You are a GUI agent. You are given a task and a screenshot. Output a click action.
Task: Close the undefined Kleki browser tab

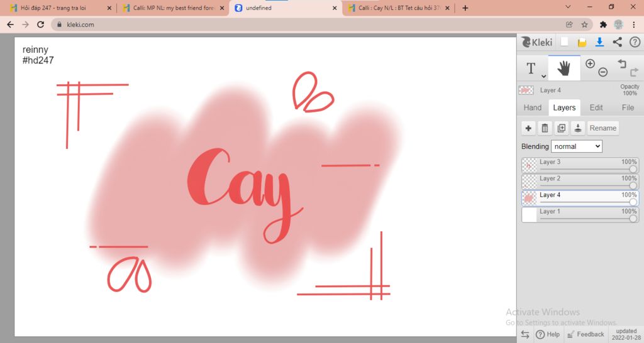point(335,8)
